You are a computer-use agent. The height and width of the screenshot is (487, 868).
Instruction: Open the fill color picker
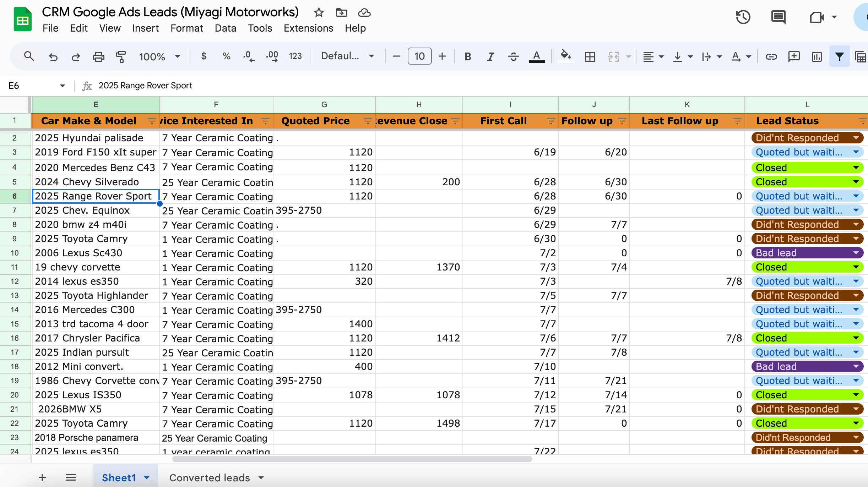click(566, 56)
